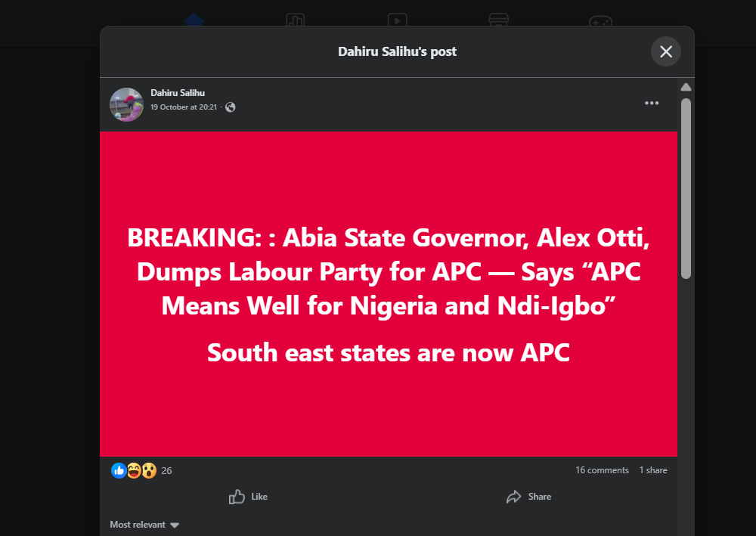View the 26 reactions count

pyautogui.click(x=166, y=470)
